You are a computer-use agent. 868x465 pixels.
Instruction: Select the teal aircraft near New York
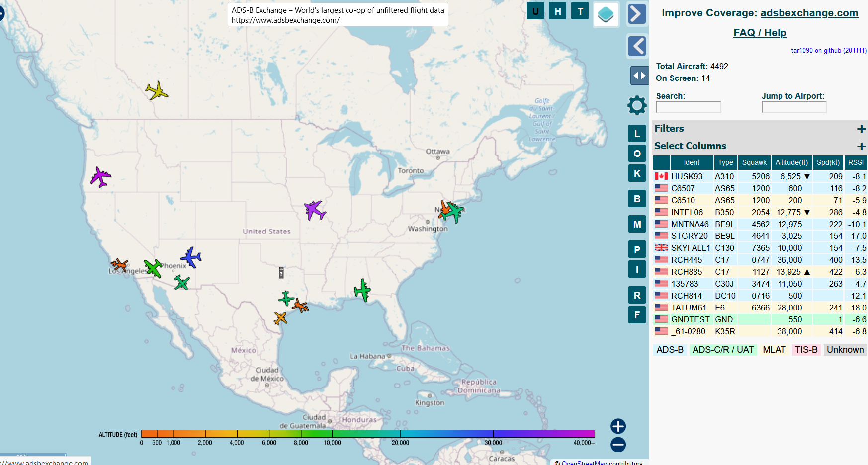coord(454,212)
